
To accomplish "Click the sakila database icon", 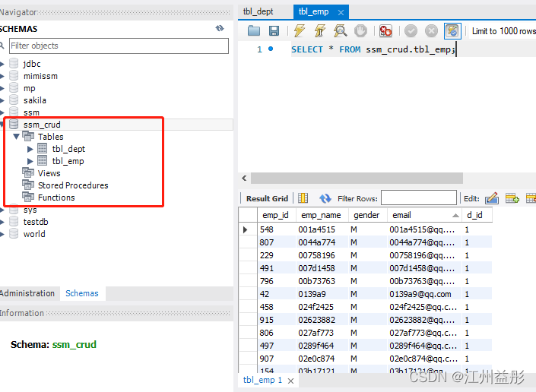I will pyautogui.click(x=14, y=100).
